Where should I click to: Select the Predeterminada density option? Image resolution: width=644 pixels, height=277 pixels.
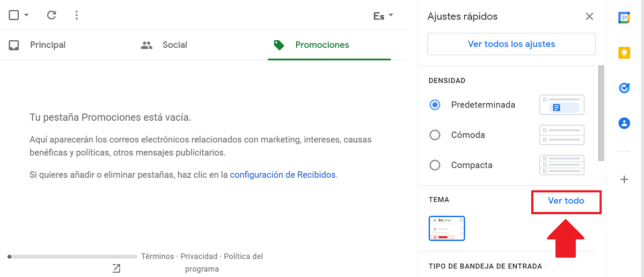point(435,105)
